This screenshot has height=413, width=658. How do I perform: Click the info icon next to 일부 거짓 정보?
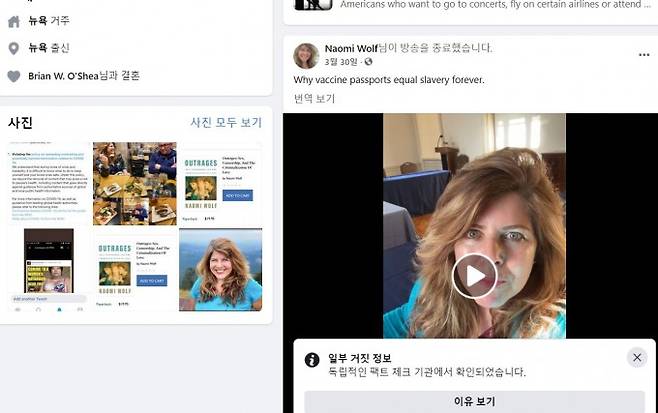point(312,360)
